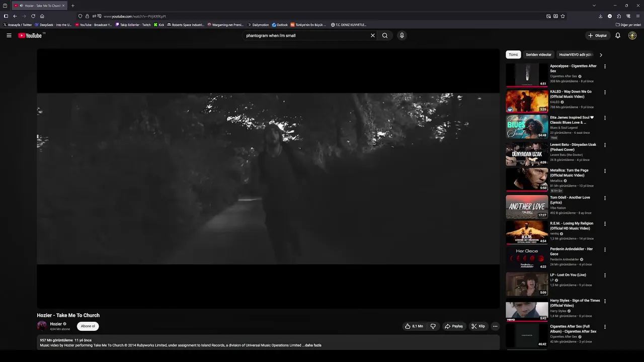Clear the search box text
This screenshot has height=362, width=644.
(x=373, y=35)
